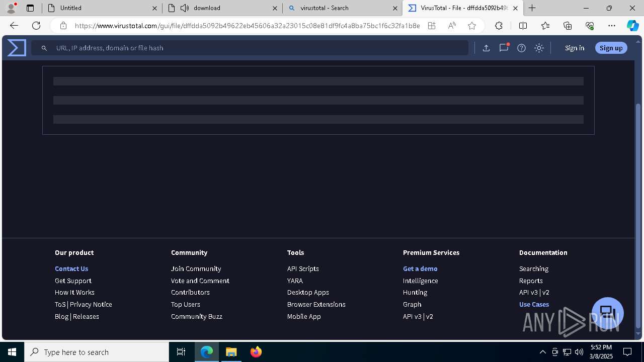644x362 pixels.
Task: Close the virustotal - Search tab
Action: (x=395, y=8)
